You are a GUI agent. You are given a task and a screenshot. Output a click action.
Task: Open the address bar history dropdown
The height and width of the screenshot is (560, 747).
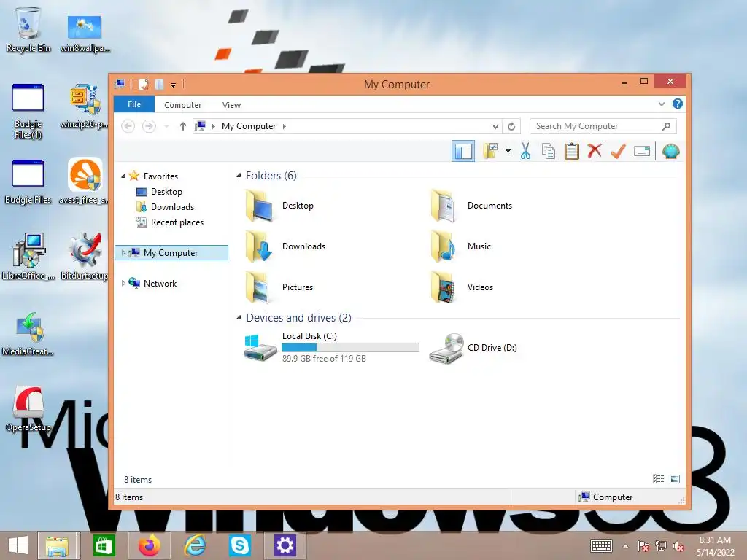pos(495,126)
